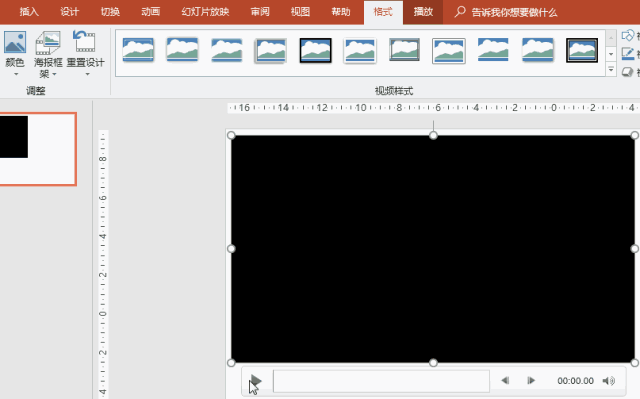The height and width of the screenshot is (399, 640).
Task: Apply the black-framed fifth video style
Action: click(x=316, y=50)
